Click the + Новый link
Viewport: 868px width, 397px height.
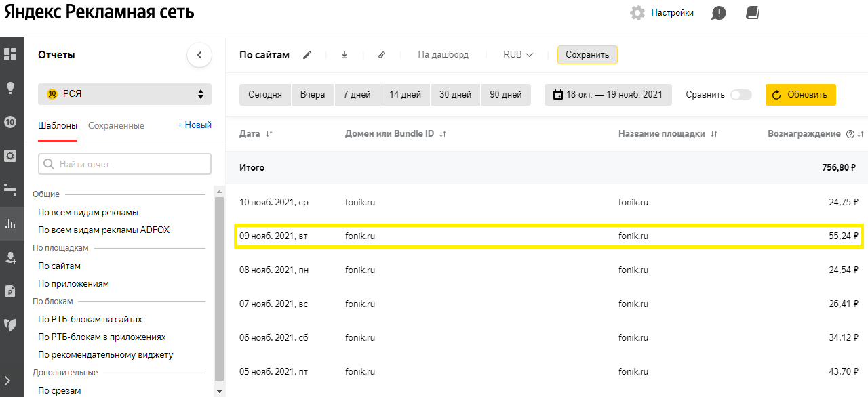pyautogui.click(x=195, y=125)
